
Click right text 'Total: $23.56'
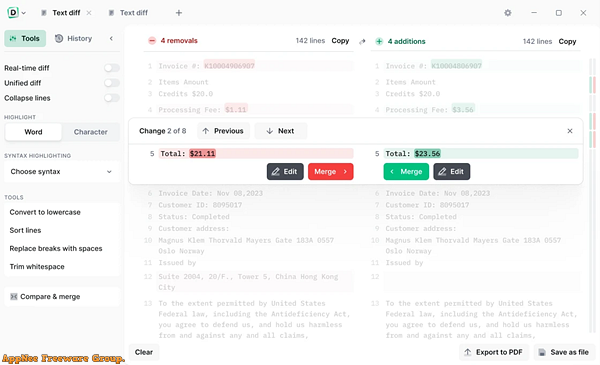point(413,154)
